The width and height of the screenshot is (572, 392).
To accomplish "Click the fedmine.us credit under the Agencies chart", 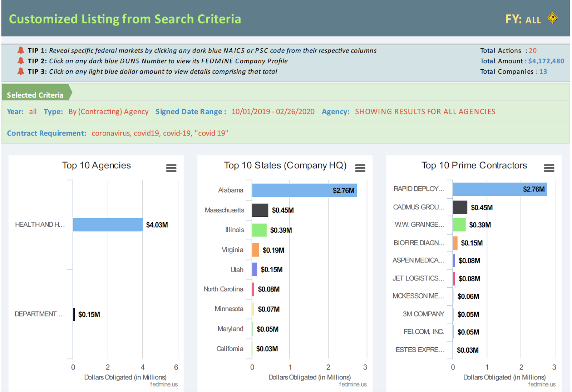I will pos(164,384).
